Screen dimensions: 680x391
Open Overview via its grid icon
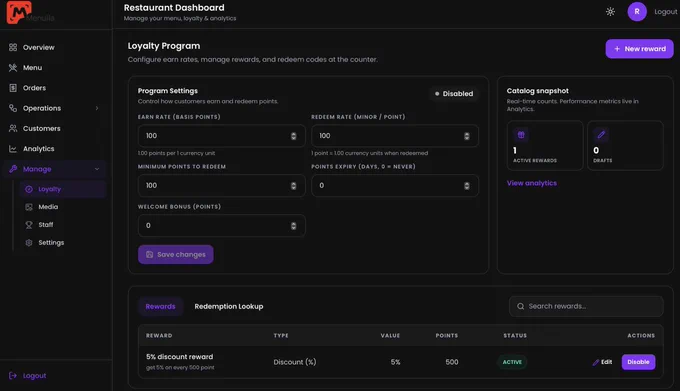[x=13, y=47]
